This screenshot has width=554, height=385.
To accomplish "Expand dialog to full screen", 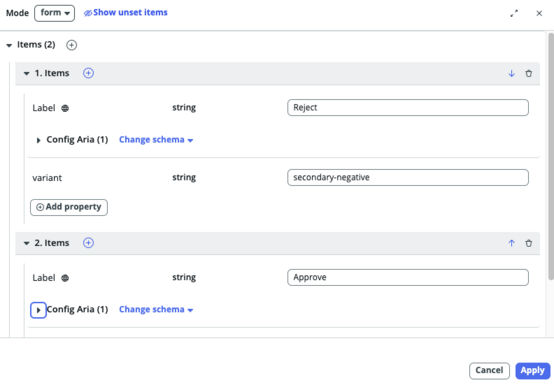I will click(x=514, y=13).
